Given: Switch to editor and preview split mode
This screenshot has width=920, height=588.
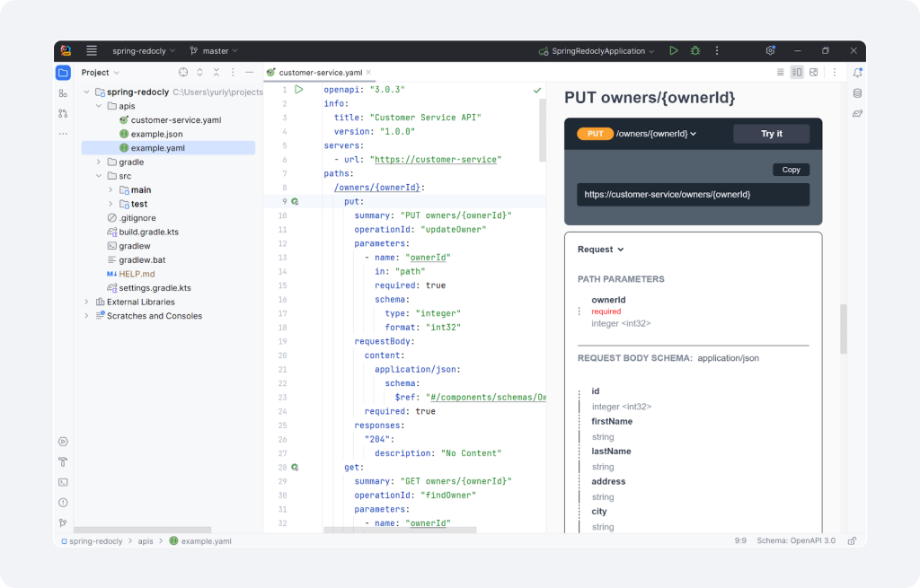Looking at the screenshot, I should [797, 72].
